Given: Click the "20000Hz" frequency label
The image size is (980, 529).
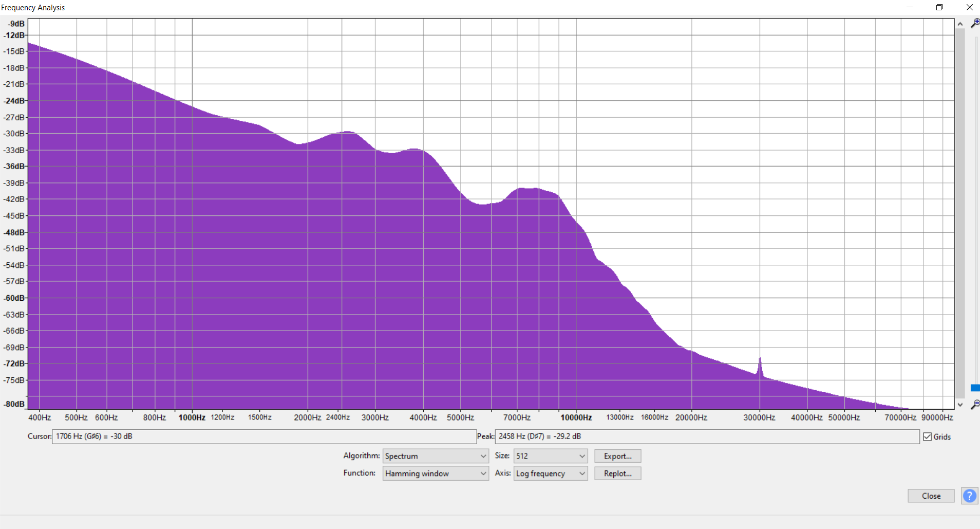Looking at the screenshot, I should 691,417.
